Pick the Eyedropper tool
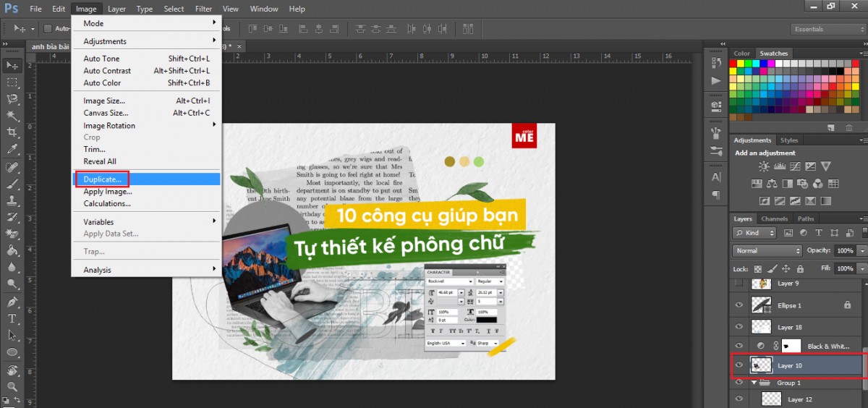Image resolution: width=868 pixels, height=408 pixels. (12, 150)
